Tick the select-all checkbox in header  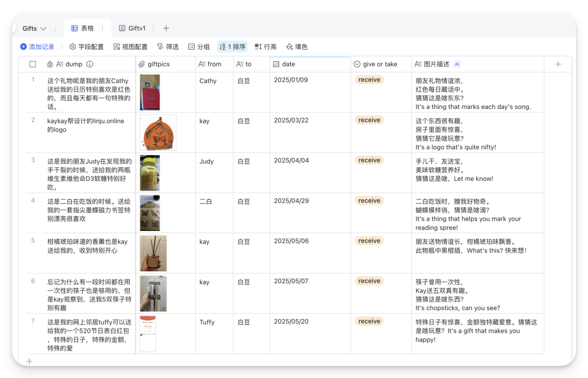pyautogui.click(x=33, y=64)
